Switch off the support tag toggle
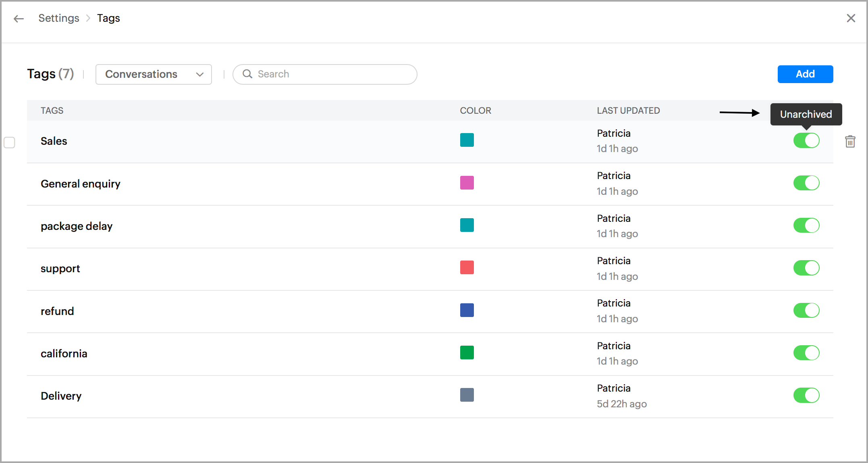 806,268
